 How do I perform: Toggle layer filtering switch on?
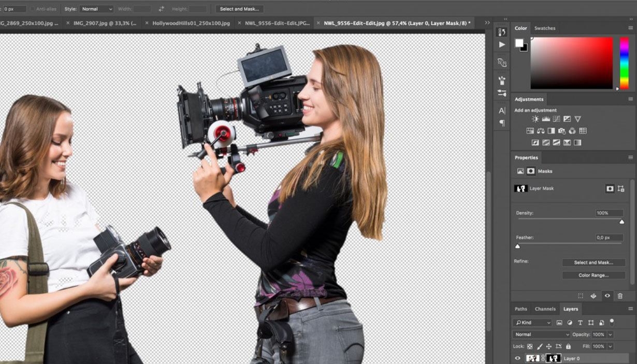[612, 322]
